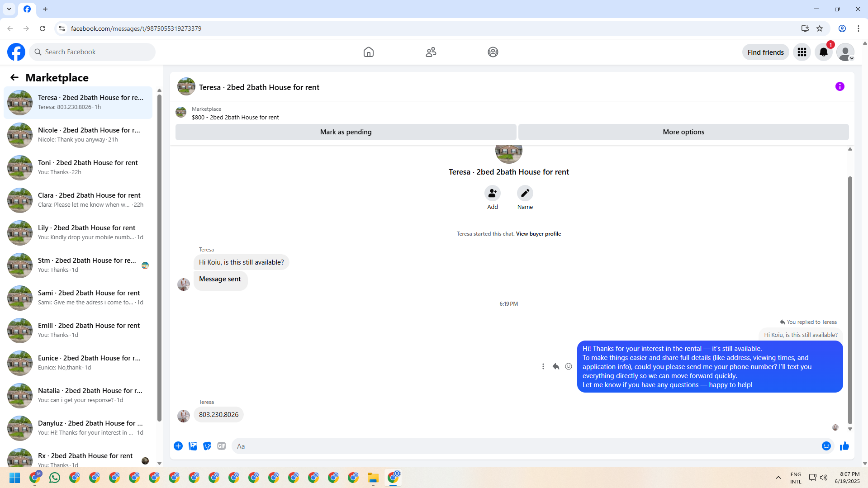Click More options button

point(683,132)
